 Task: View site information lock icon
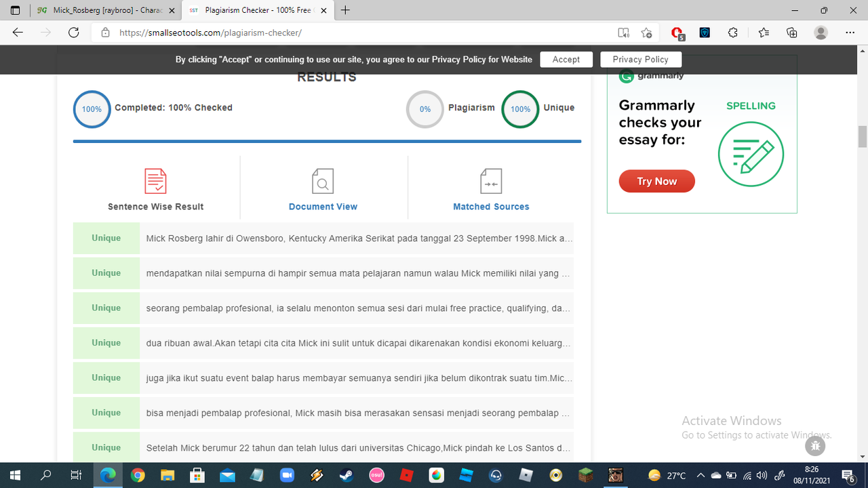(105, 33)
